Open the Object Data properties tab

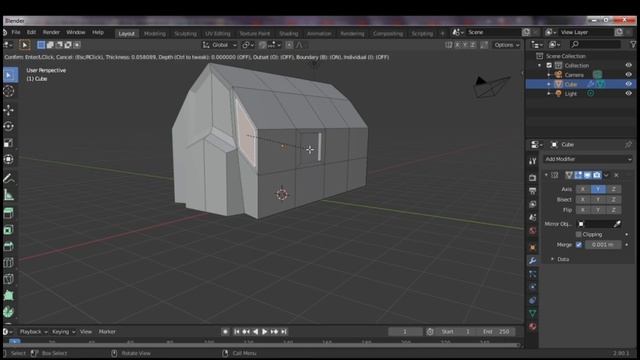(x=532, y=313)
